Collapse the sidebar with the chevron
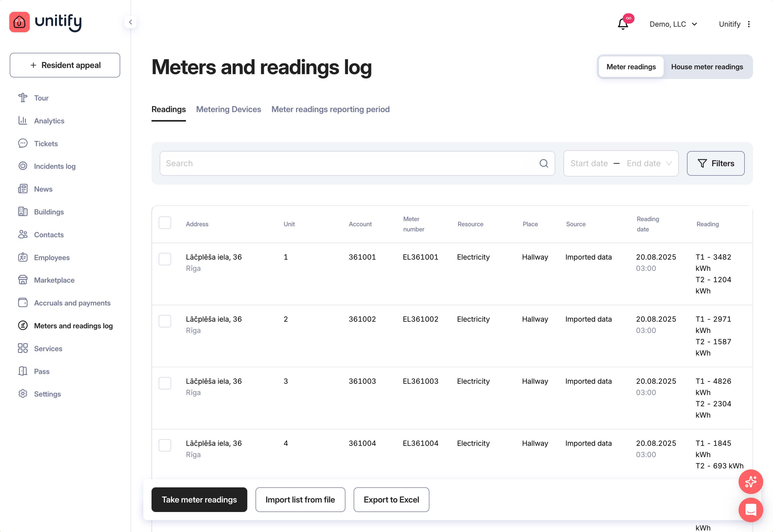Viewport: 773px width, 532px height. click(130, 22)
